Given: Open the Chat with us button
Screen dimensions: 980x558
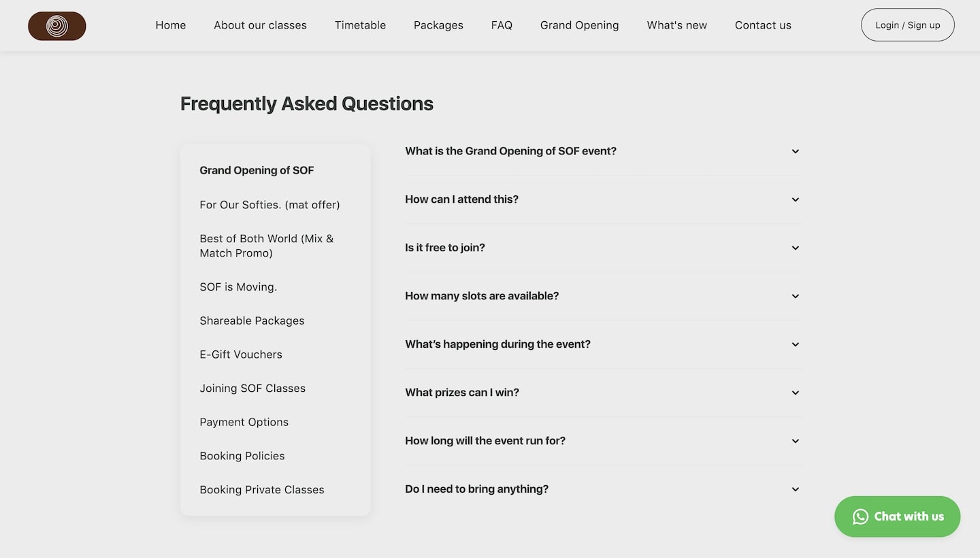Looking at the screenshot, I should (897, 516).
